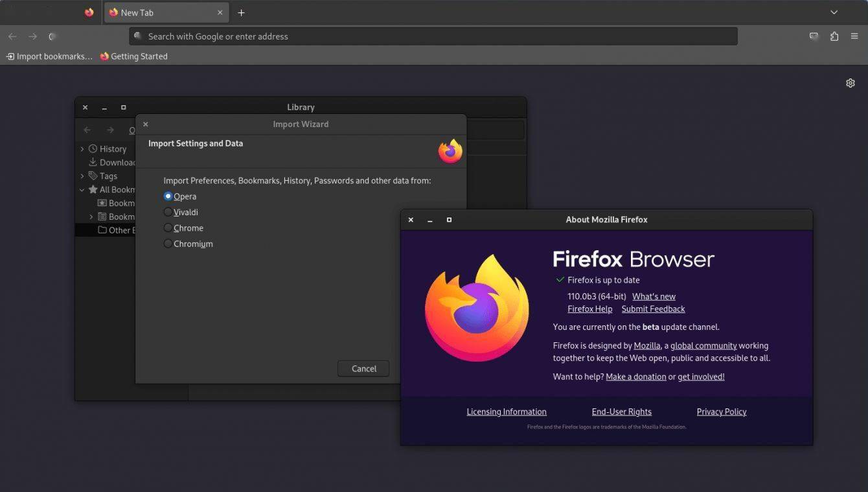Select the Vivaldi radio button
Screen dimensions: 868x492
pyautogui.click(x=168, y=212)
